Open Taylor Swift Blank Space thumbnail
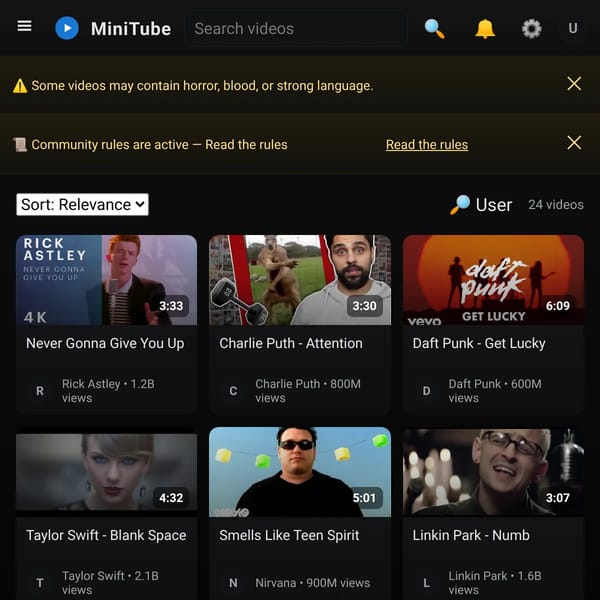 pyautogui.click(x=107, y=472)
